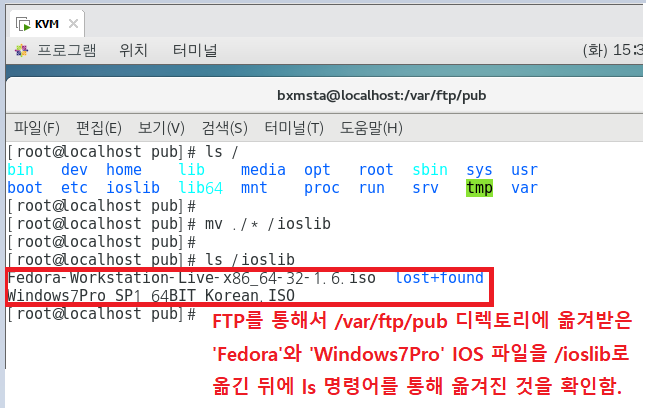This screenshot has width=646, height=408.
Task: Click the 'opt' directory name
Action: (x=317, y=170)
